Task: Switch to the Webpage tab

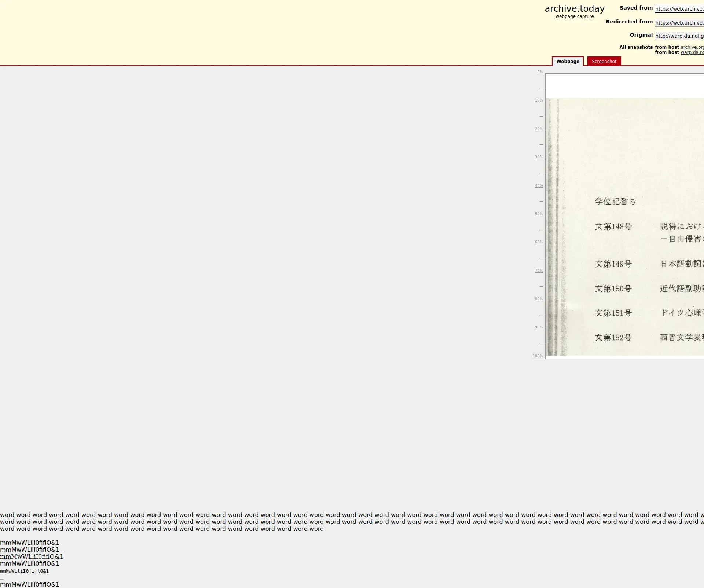Action: [x=567, y=62]
